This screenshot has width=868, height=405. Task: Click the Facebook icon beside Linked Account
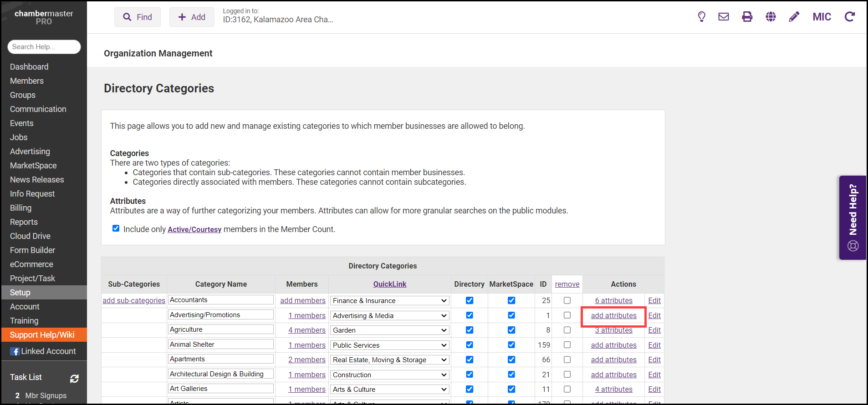pos(15,352)
